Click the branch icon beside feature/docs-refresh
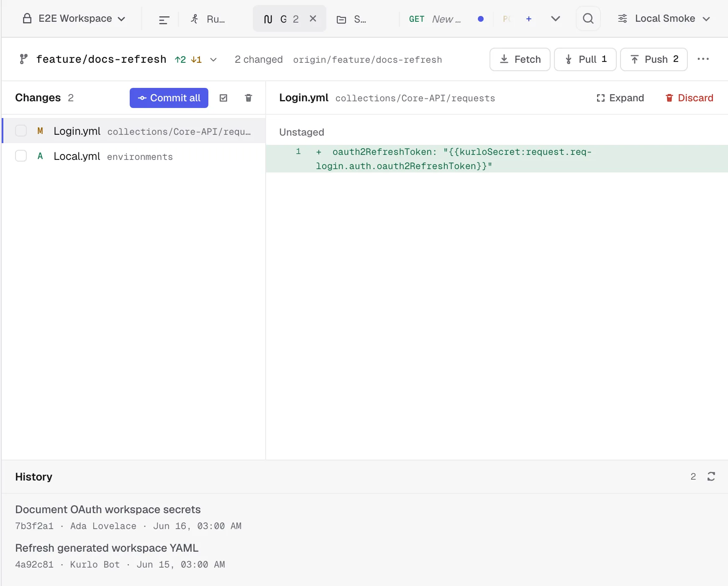 tap(24, 59)
